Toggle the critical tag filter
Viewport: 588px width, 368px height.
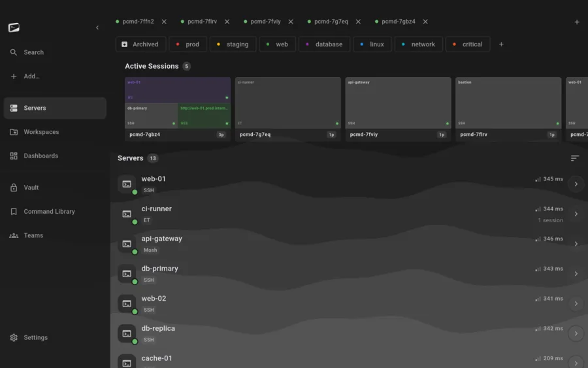468,44
